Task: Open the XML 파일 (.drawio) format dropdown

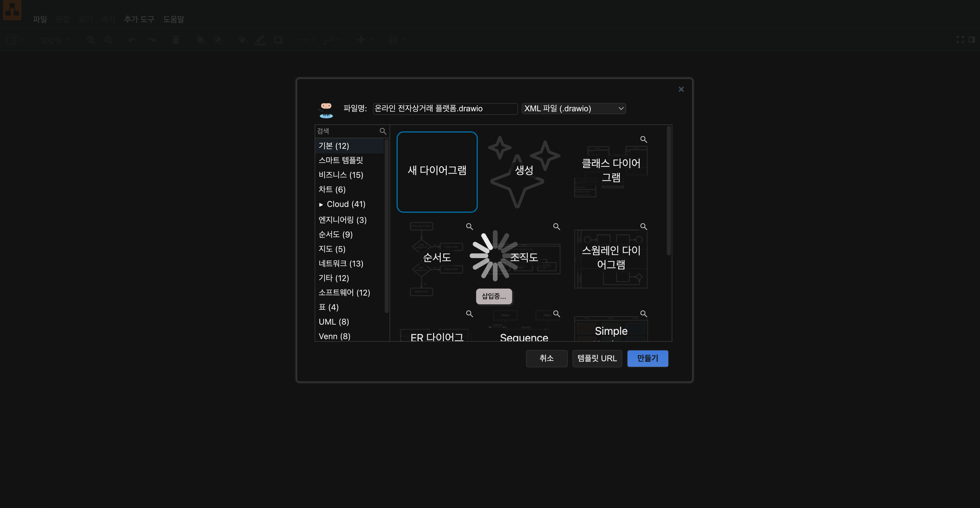Action: coord(573,108)
